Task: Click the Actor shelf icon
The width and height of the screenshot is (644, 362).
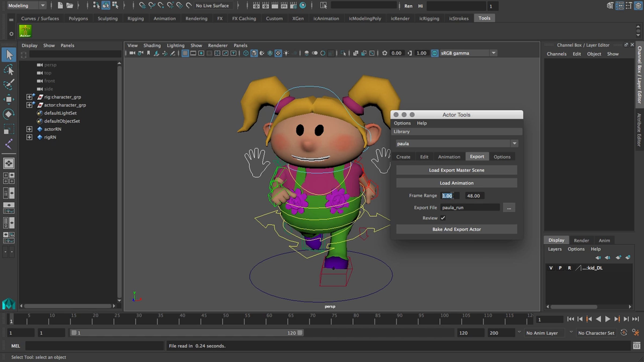Action: point(25,31)
